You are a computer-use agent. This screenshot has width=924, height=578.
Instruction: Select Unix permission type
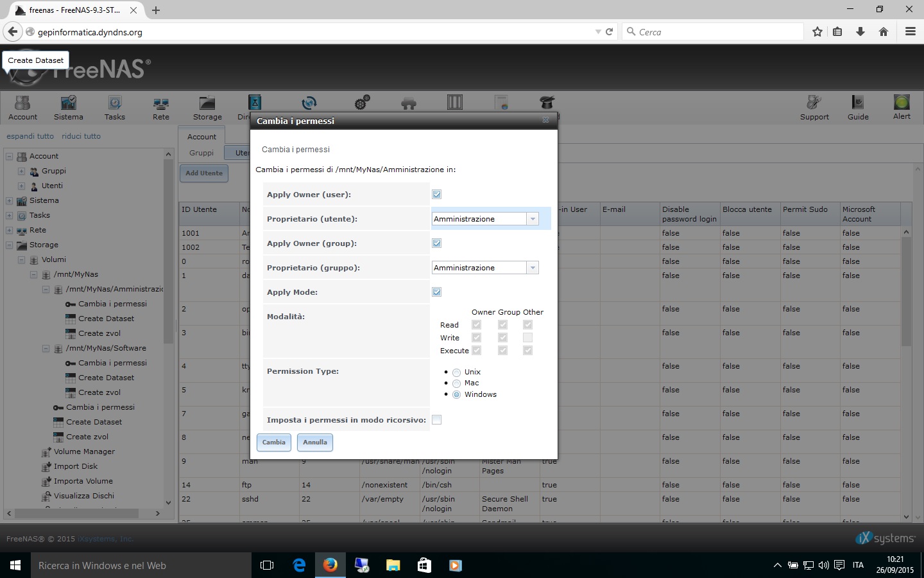[x=456, y=372]
